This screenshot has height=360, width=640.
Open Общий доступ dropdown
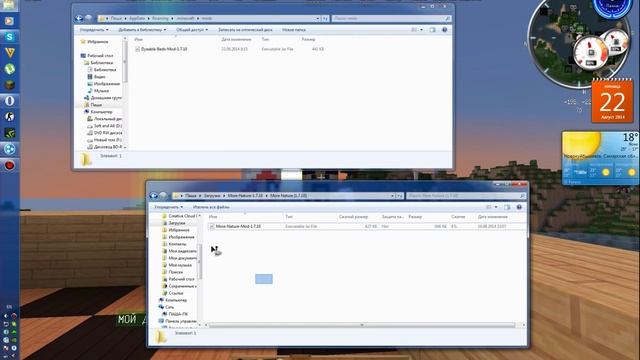pos(192,30)
